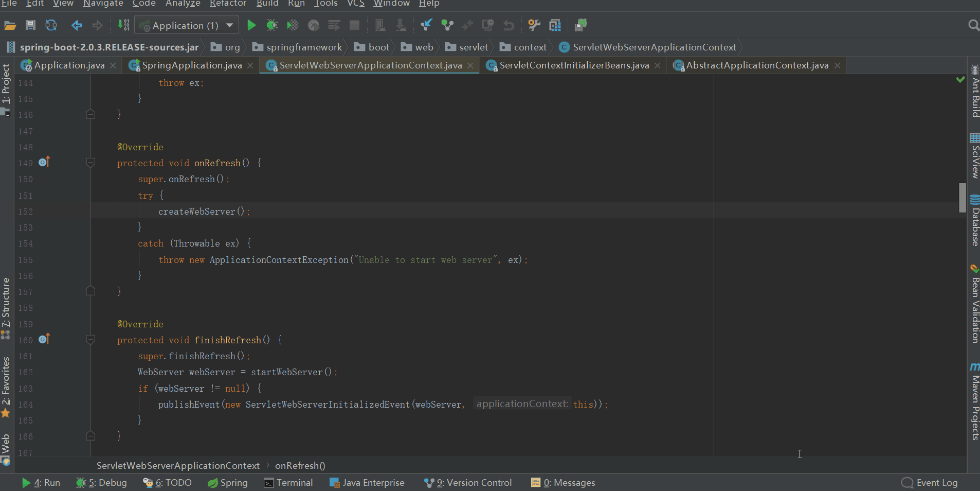Click override gutter icon beside onRefresh
The height and width of the screenshot is (491, 980).
click(x=44, y=163)
